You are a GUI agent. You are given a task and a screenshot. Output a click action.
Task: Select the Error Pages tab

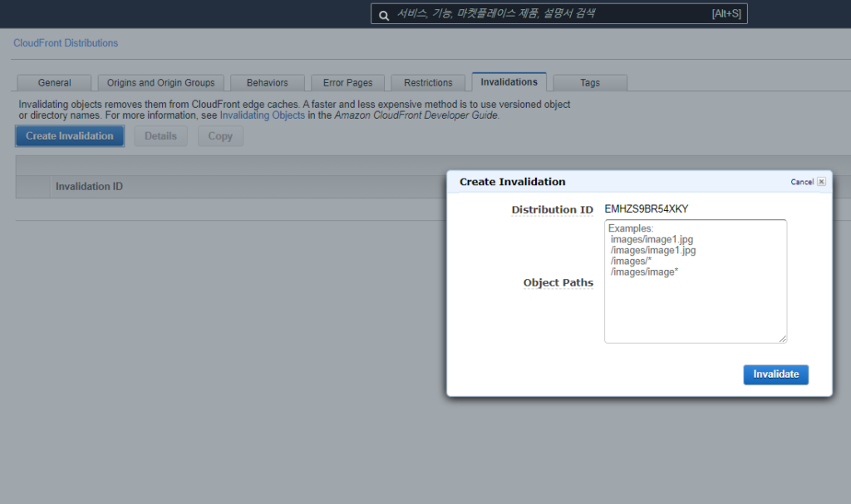click(x=347, y=83)
